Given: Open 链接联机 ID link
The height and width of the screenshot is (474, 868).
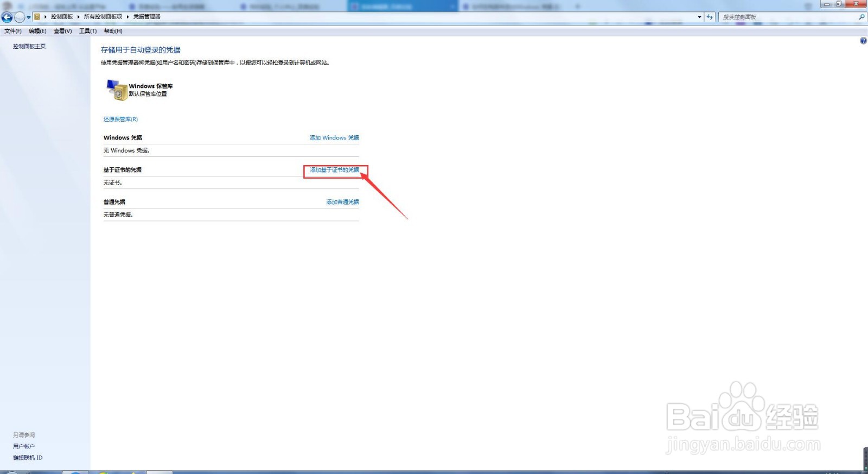Looking at the screenshot, I should (x=28, y=458).
